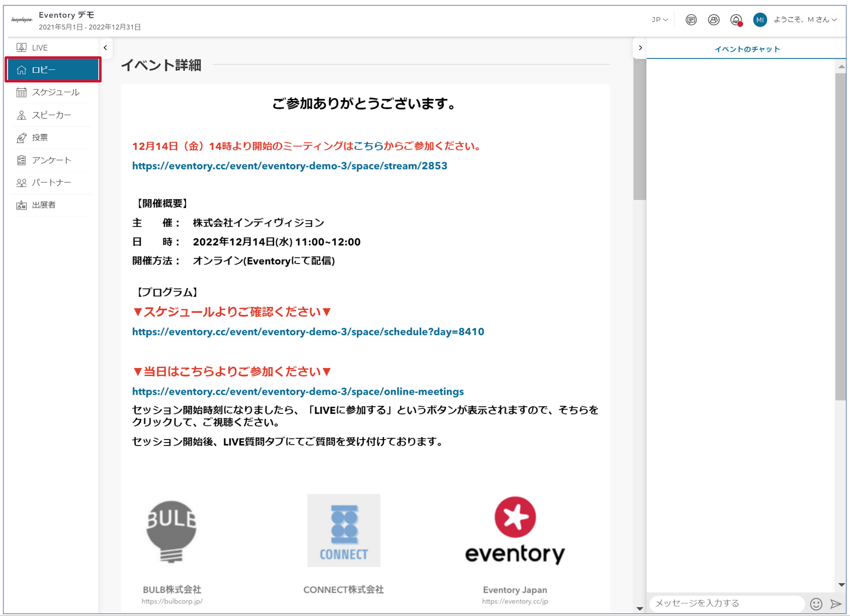Collapse the chat panel with the chevron
The height and width of the screenshot is (616, 850).
tap(640, 48)
